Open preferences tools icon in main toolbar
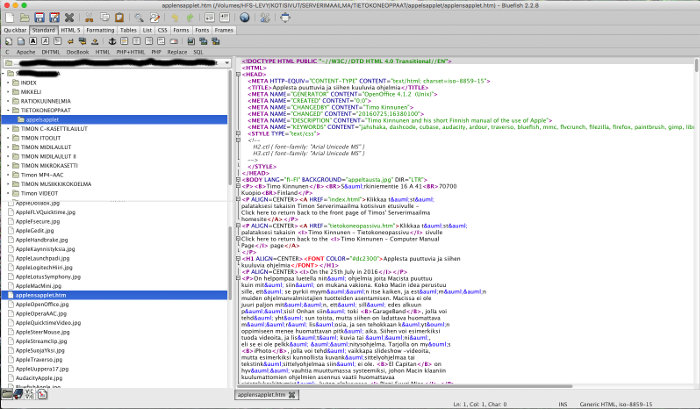This screenshot has height=409, width=700. (x=265, y=18)
